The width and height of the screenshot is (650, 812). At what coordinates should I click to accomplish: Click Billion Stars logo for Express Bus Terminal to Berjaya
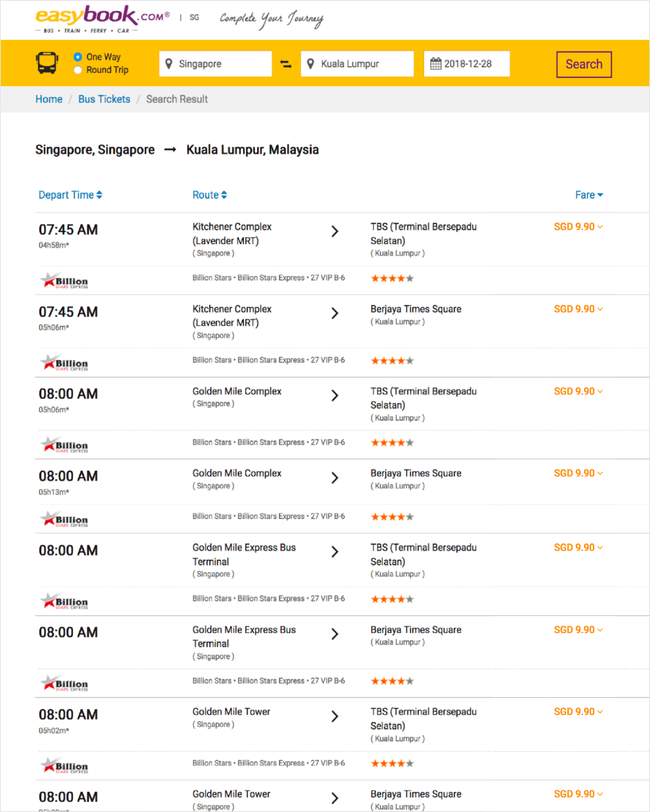point(64,683)
